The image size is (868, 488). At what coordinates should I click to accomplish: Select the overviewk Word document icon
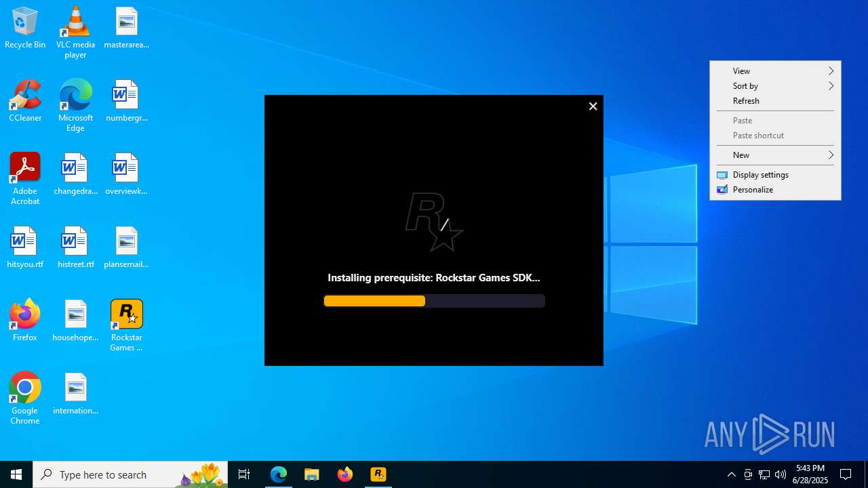(126, 174)
